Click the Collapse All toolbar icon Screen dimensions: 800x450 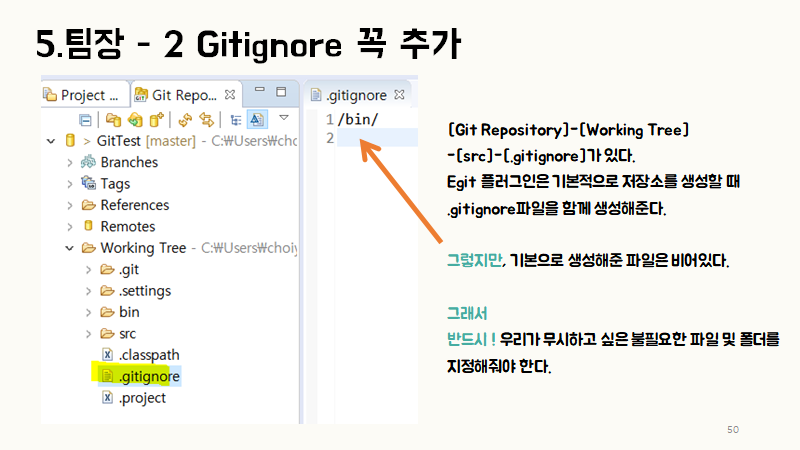point(85,119)
